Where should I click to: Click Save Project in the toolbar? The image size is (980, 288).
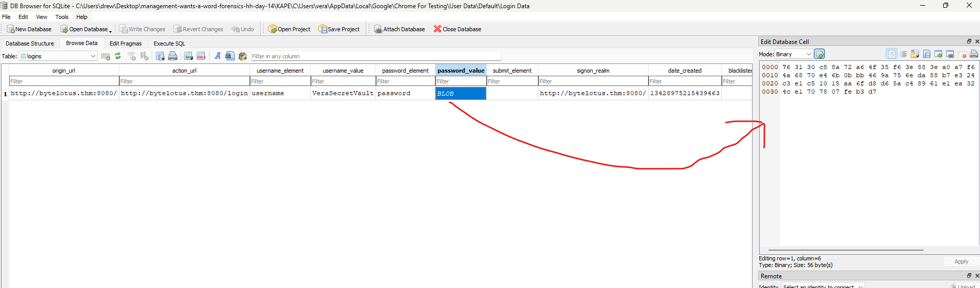click(339, 29)
